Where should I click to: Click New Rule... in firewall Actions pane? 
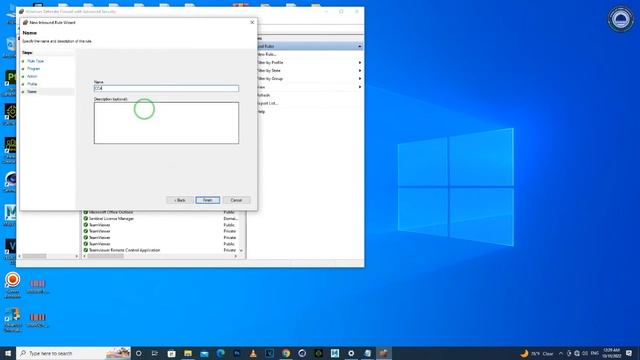coord(267,54)
